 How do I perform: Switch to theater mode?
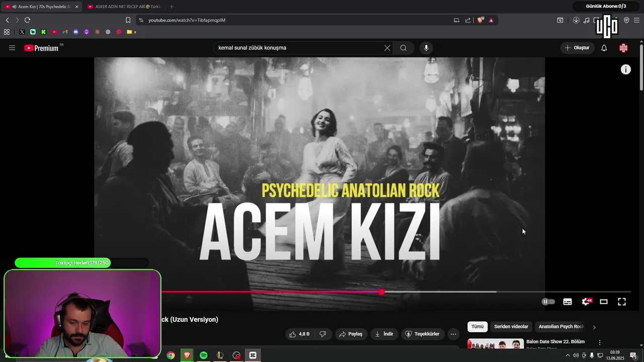point(604,302)
